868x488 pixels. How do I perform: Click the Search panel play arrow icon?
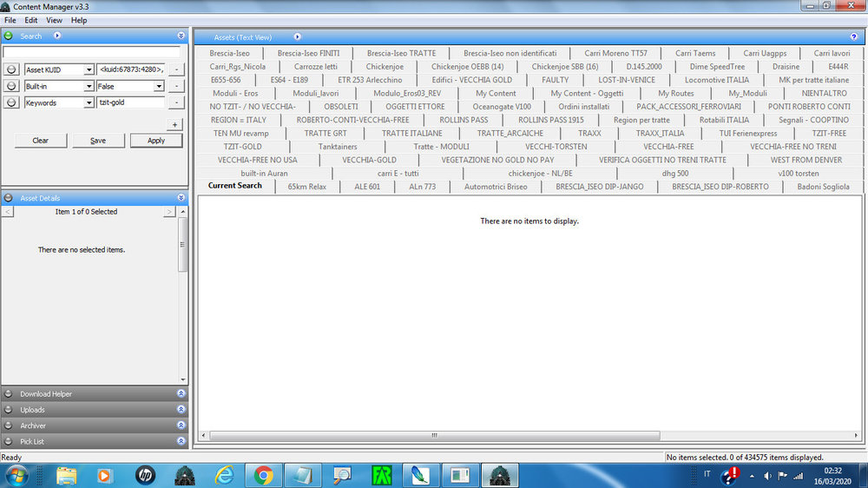[x=57, y=36]
